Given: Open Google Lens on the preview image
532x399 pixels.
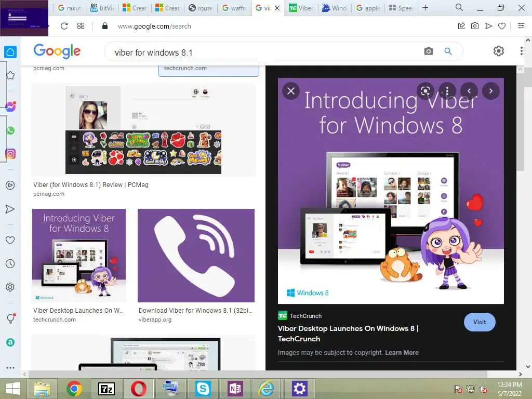Looking at the screenshot, I should click(x=425, y=91).
